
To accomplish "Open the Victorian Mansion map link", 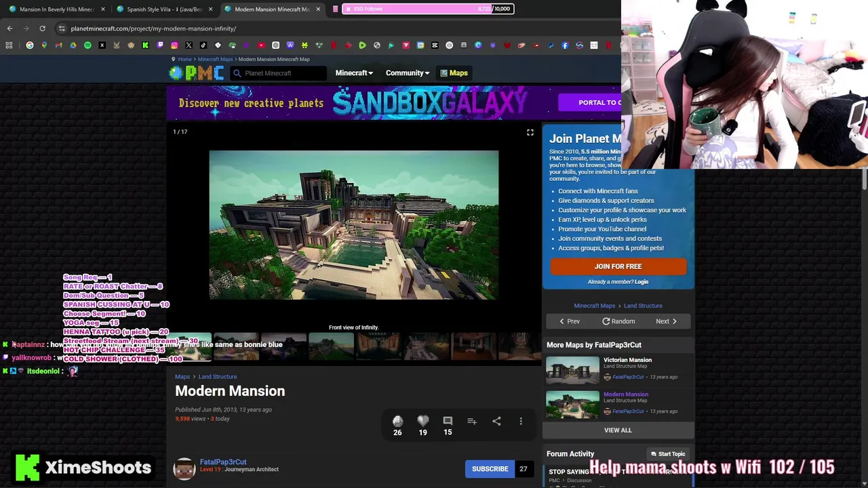I will 627,360.
